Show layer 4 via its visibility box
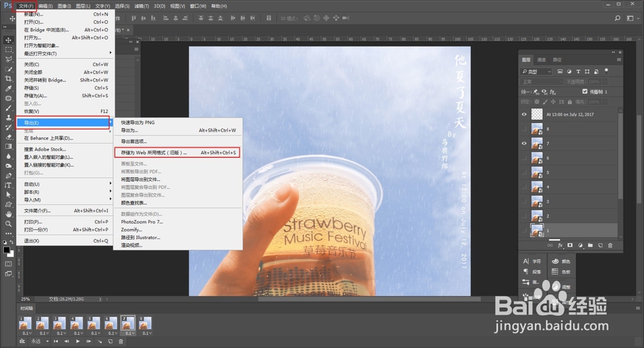This screenshot has height=348, width=644. click(x=524, y=187)
